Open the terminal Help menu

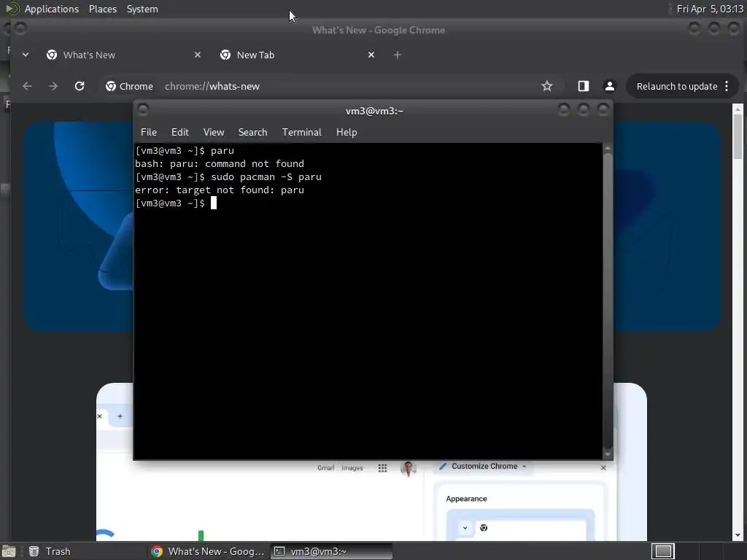tap(347, 133)
